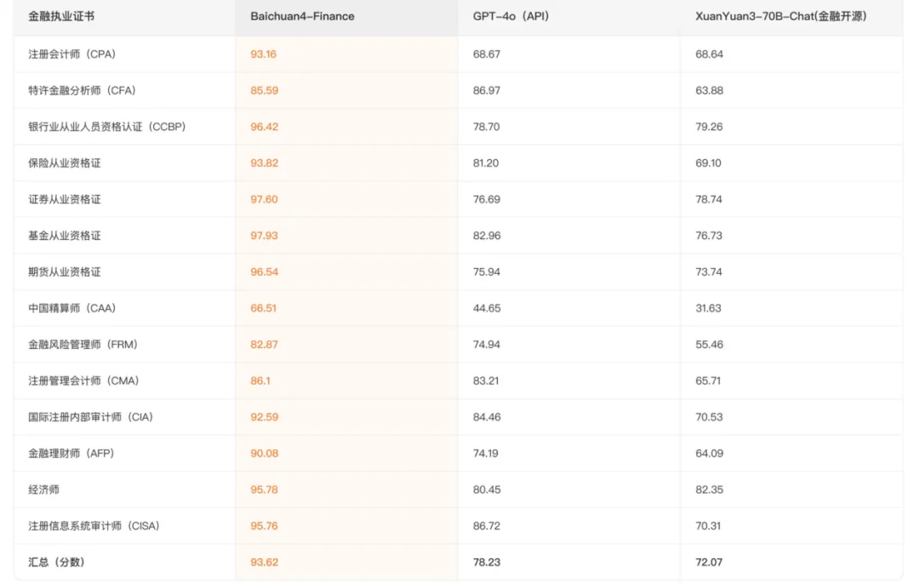Image resolution: width=919 pixels, height=588 pixels.
Task: Click the XuanYuan total score 72.07
Action: coord(709,562)
